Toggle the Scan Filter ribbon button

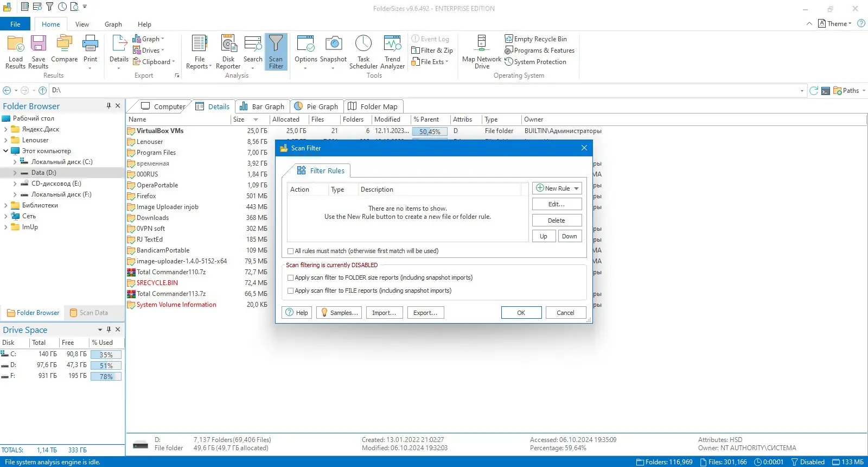[x=276, y=52]
